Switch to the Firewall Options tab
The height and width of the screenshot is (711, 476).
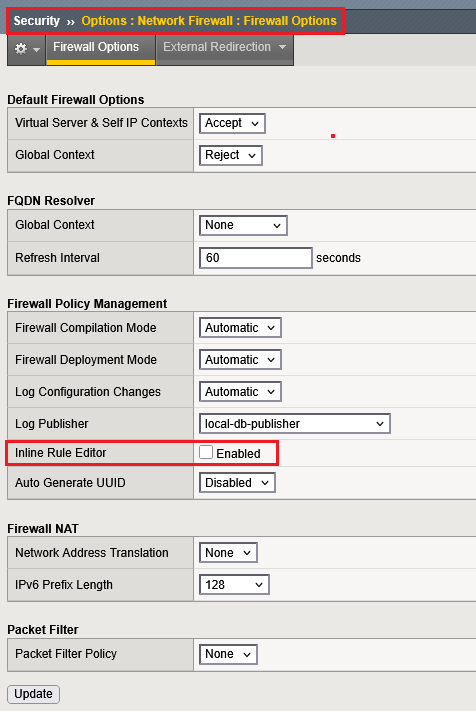click(x=101, y=49)
